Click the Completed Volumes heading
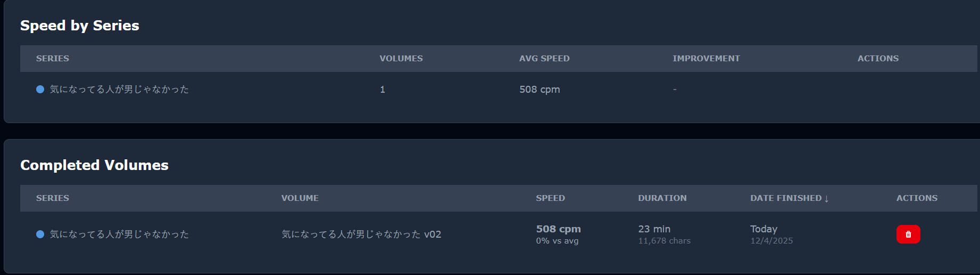Image resolution: width=980 pixels, height=275 pixels. pos(94,165)
